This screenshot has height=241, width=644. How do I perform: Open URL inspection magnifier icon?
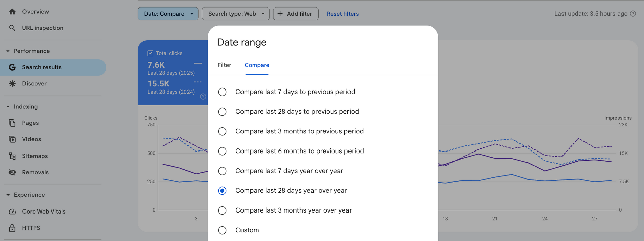pyautogui.click(x=12, y=28)
